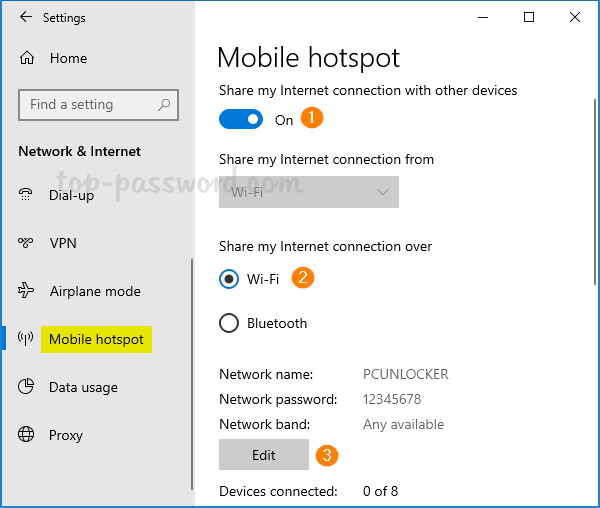
Task: Click the network password 12345678
Action: click(x=392, y=399)
